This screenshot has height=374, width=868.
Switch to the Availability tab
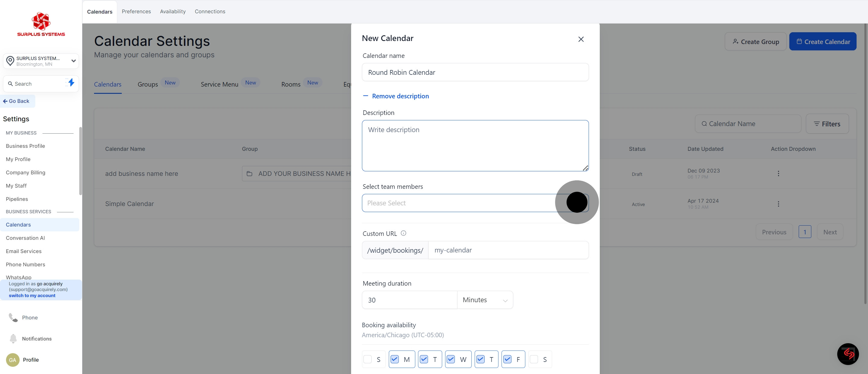coord(172,11)
